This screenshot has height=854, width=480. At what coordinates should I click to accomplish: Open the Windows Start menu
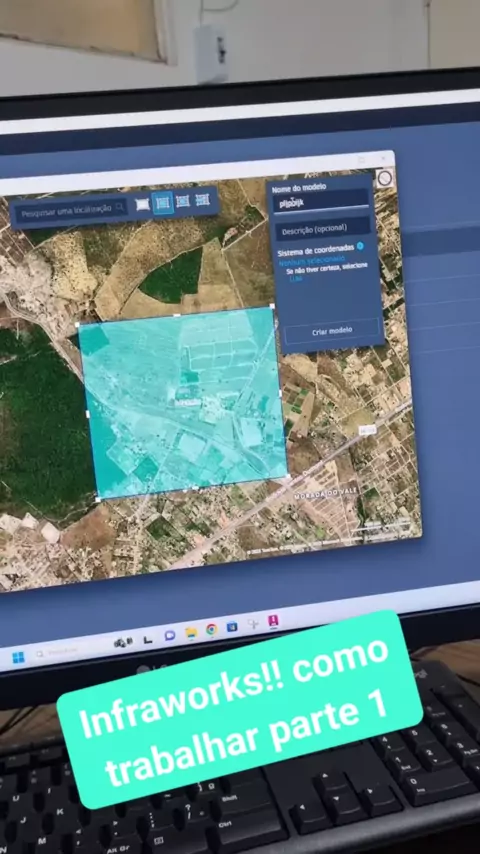coord(19,657)
